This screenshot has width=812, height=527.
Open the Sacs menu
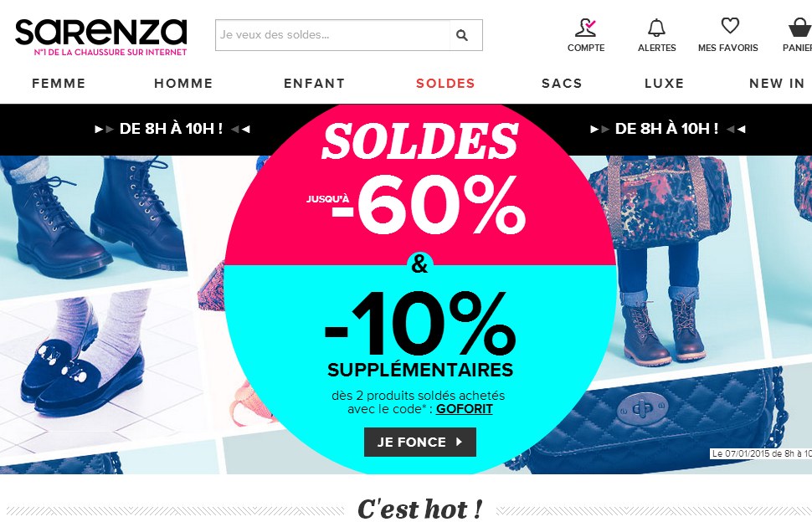click(562, 84)
